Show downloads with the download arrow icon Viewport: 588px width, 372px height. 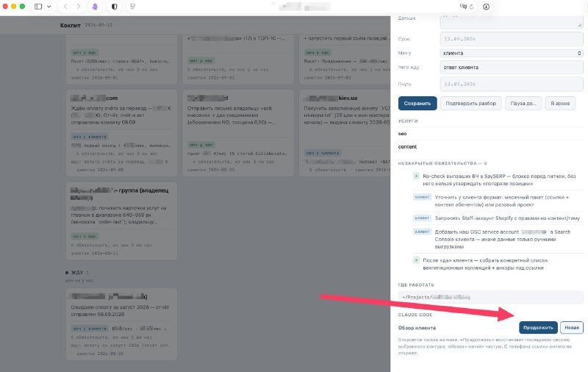click(486, 7)
